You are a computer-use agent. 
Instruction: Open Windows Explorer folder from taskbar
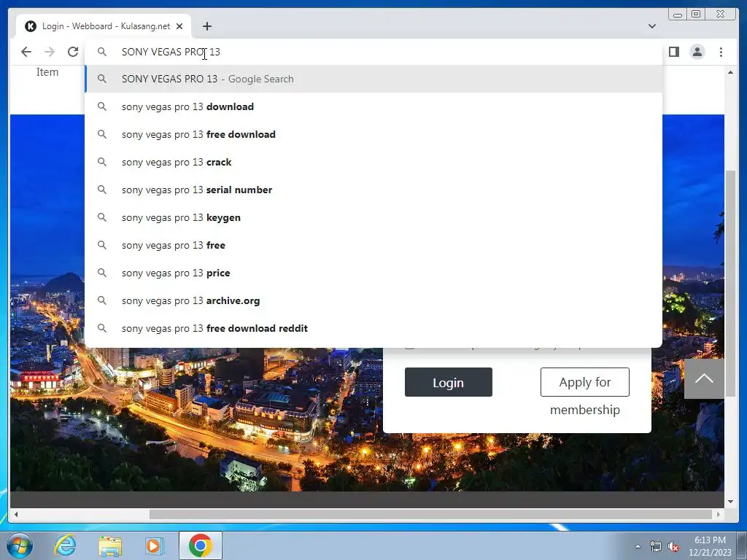coord(110,545)
